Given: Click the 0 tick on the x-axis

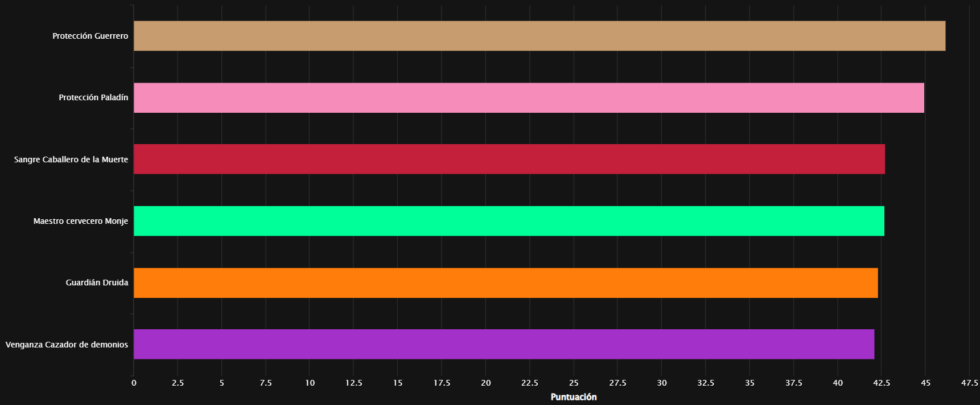Looking at the screenshot, I should [134, 383].
